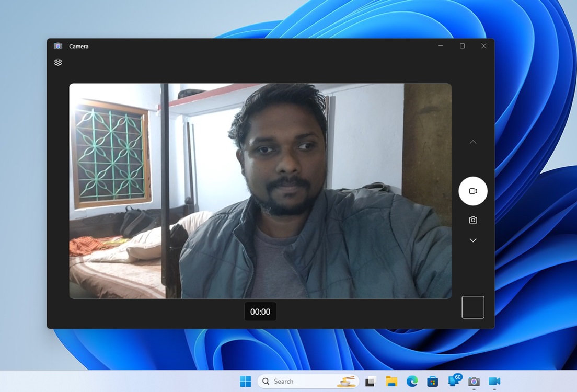Click the 00:00 recording timer
Viewport: 577px width, 392px height.
(x=260, y=312)
